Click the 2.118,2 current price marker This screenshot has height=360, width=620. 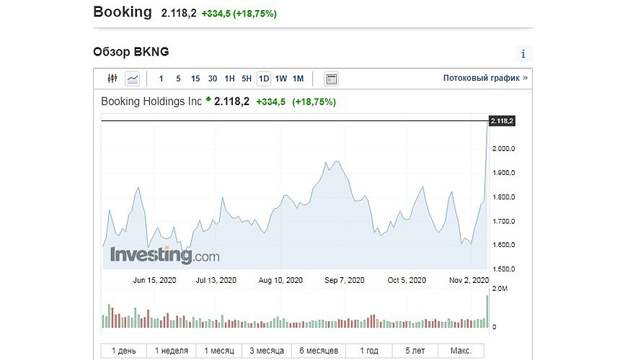click(502, 121)
